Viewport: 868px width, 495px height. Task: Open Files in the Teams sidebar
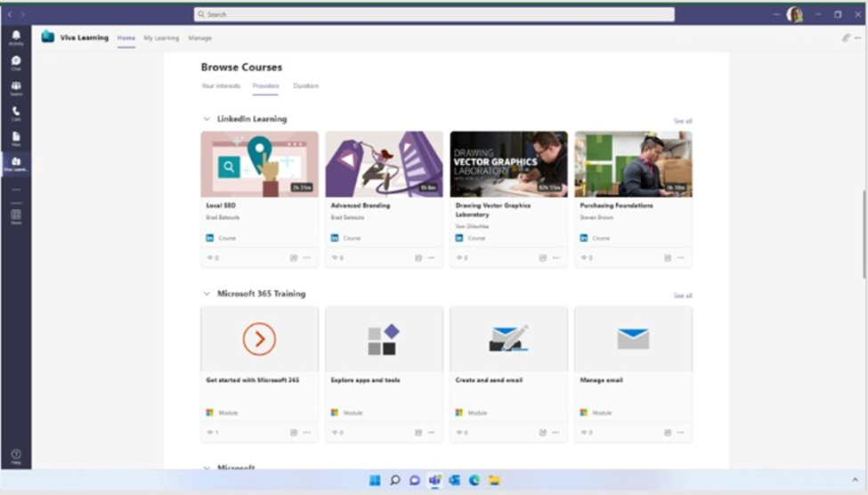pyautogui.click(x=16, y=138)
